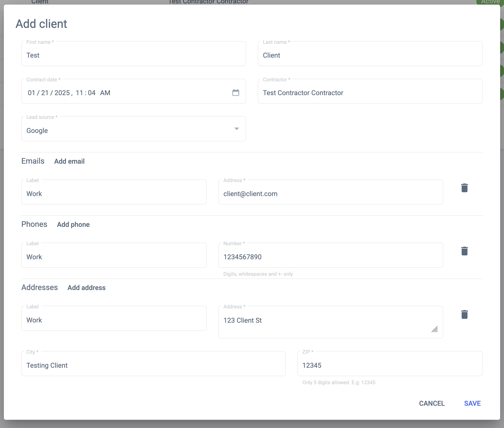
Task: Open the Contractor selection field
Action: coord(370,93)
